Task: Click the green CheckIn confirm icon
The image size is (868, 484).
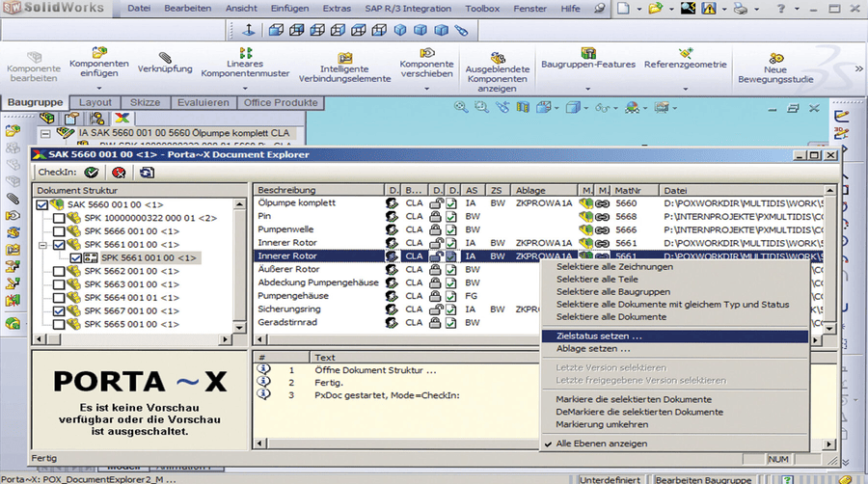Action: tap(92, 173)
